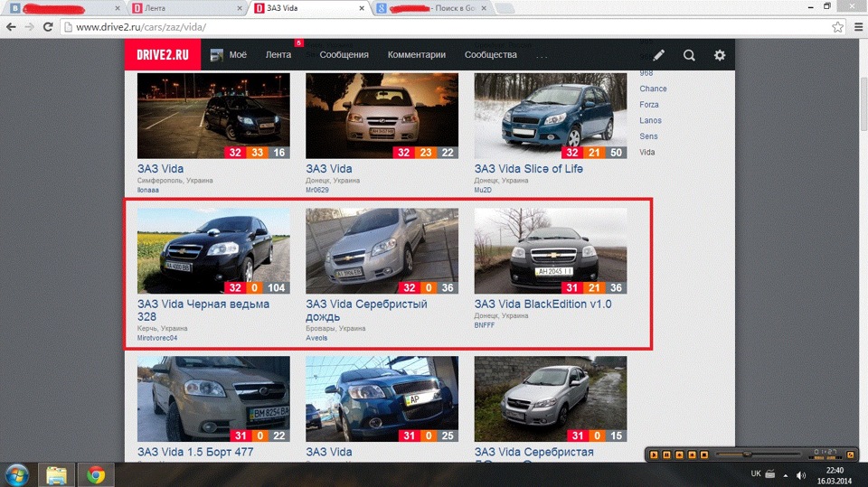
Task: Click the notification badge on Лента
Action: [299, 42]
